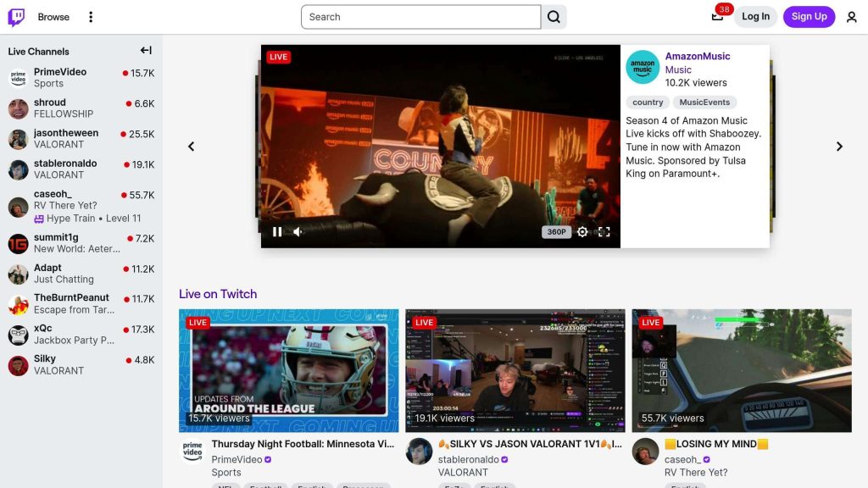Select the PrimeVideo channel icon in sidebar
868x488 pixels.
point(19,77)
